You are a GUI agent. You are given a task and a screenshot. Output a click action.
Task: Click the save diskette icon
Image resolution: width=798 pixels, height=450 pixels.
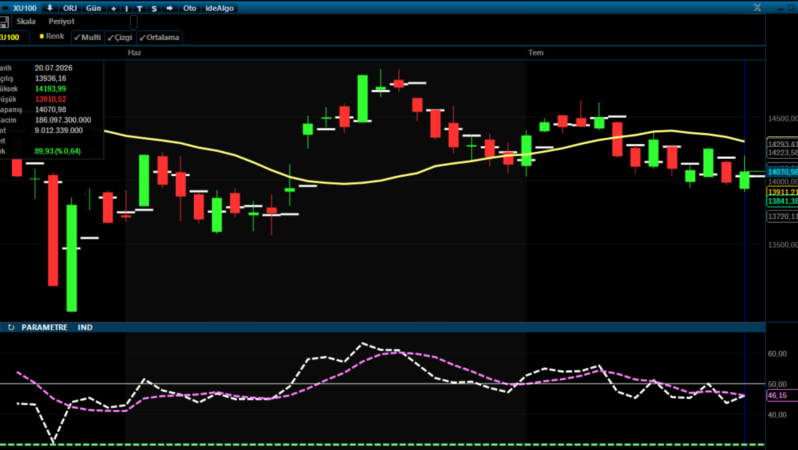(x=4, y=22)
